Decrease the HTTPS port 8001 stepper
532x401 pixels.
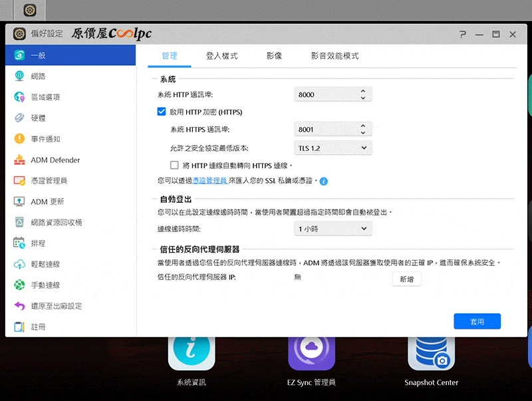pyautogui.click(x=363, y=133)
